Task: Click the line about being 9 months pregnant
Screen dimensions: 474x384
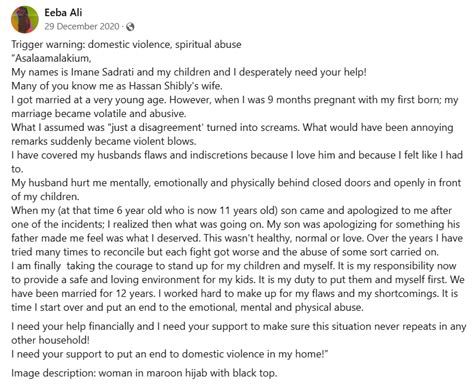Action: (x=235, y=100)
